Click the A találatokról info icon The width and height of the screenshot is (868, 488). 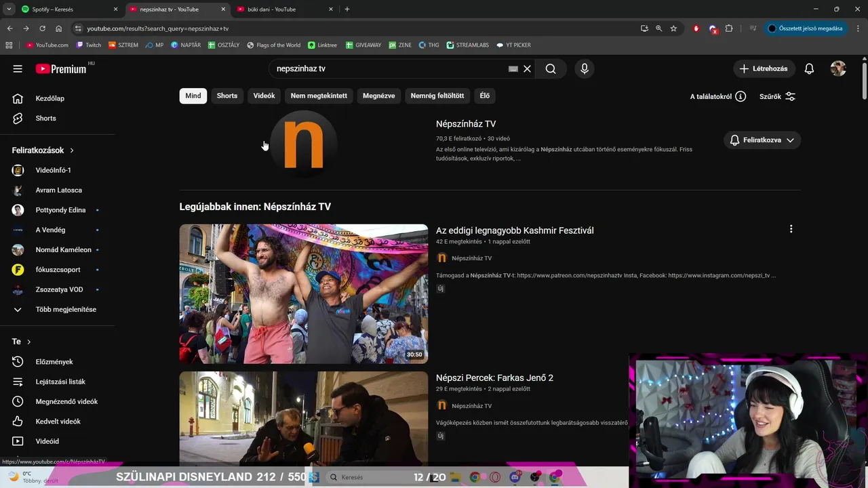tap(741, 96)
